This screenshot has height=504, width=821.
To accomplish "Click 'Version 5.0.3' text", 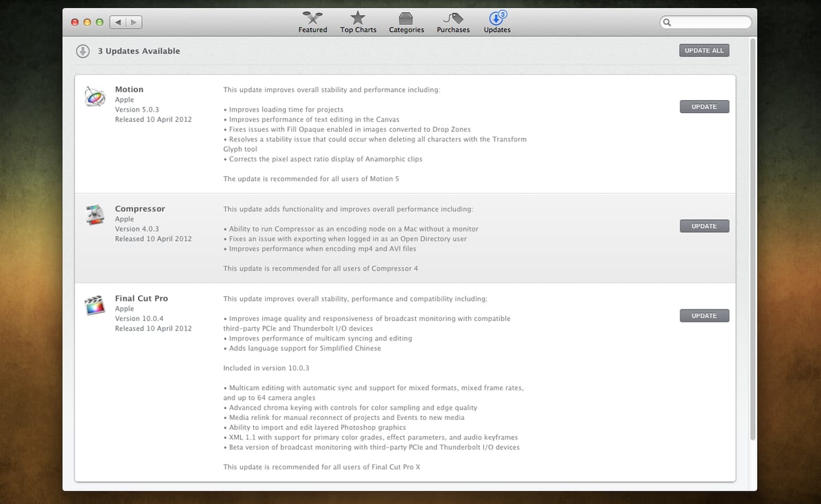I will (137, 110).
